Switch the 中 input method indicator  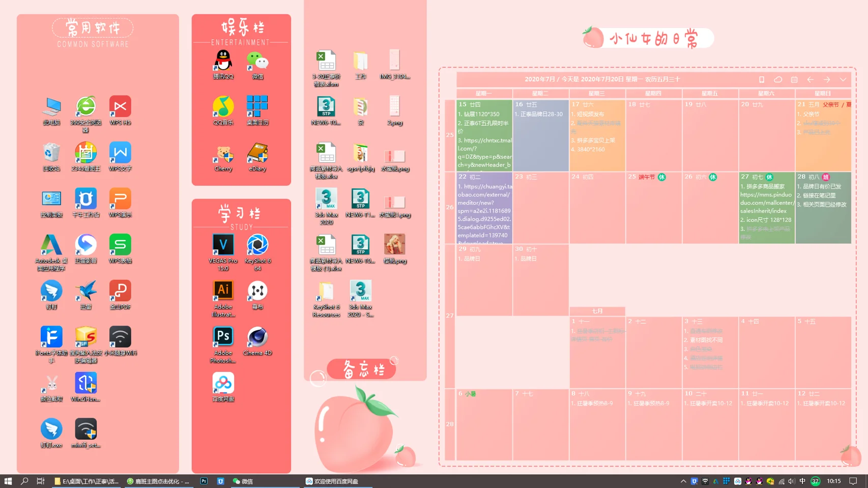[x=802, y=481]
